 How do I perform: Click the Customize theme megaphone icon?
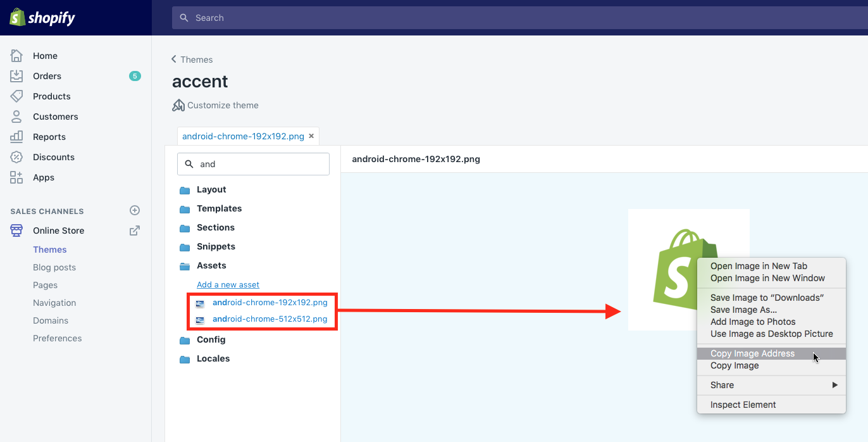coord(178,104)
